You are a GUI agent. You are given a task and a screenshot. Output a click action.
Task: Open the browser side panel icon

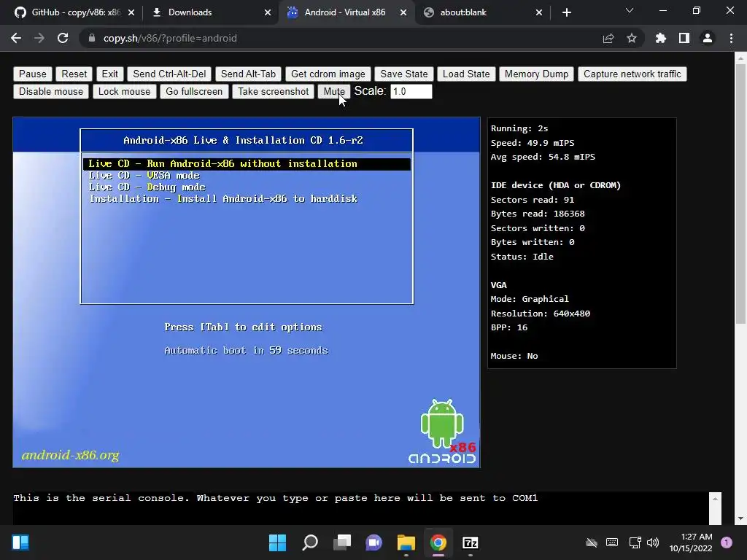pos(684,38)
